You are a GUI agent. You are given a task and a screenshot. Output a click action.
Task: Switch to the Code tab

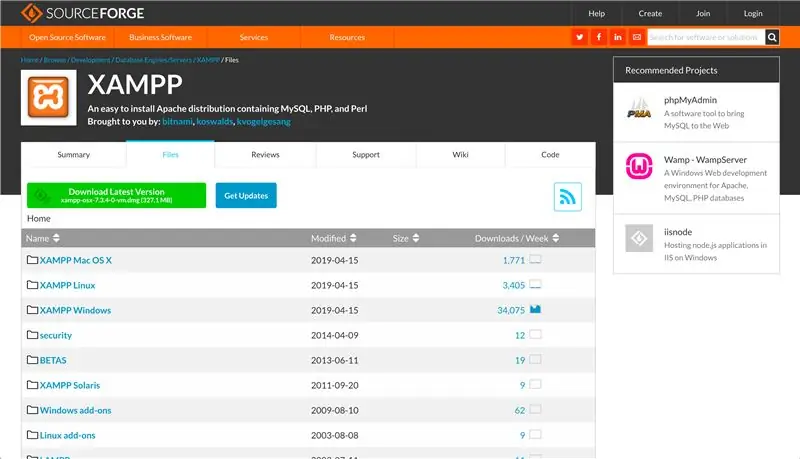(x=550, y=155)
